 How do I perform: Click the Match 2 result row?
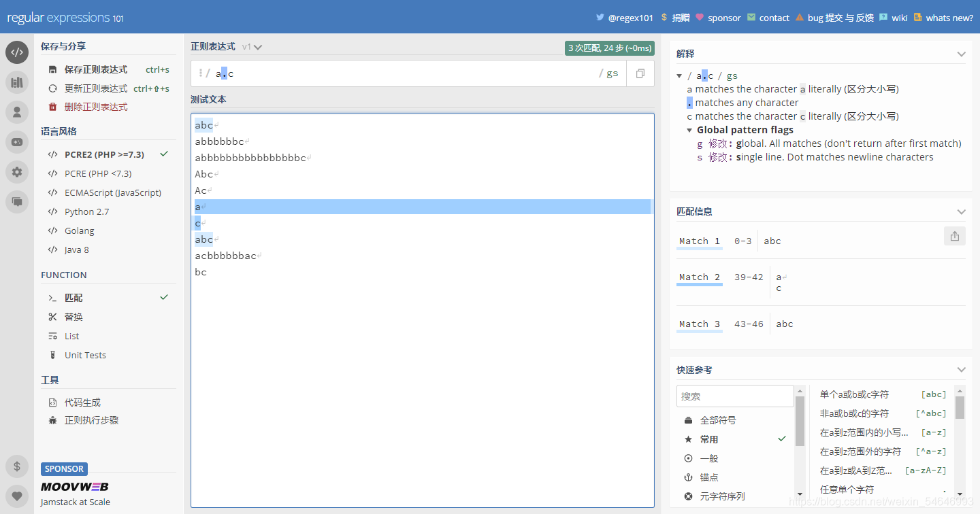tap(821, 282)
